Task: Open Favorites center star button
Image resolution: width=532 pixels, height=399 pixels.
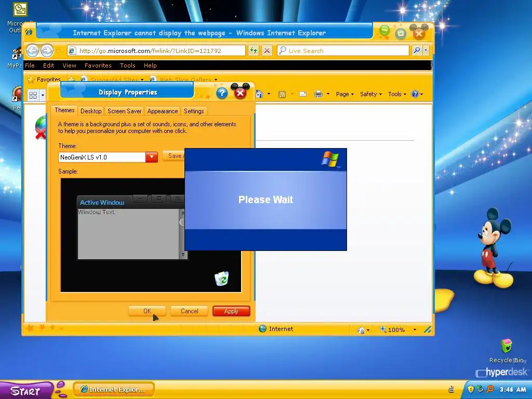Action: [44, 79]
